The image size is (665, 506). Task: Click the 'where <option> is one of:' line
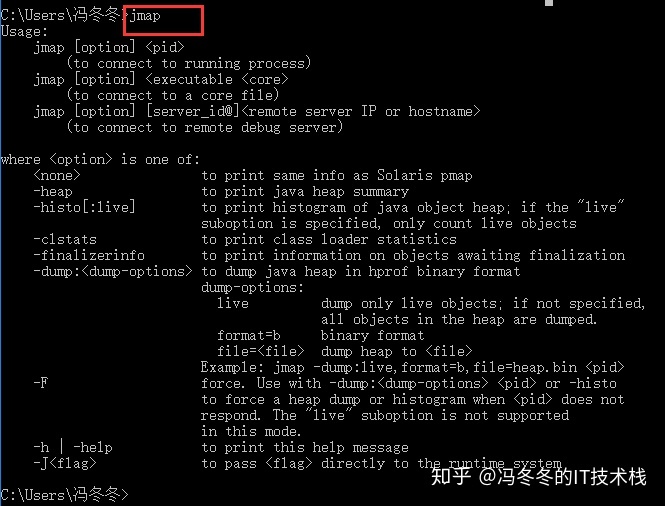click(100, 160)
